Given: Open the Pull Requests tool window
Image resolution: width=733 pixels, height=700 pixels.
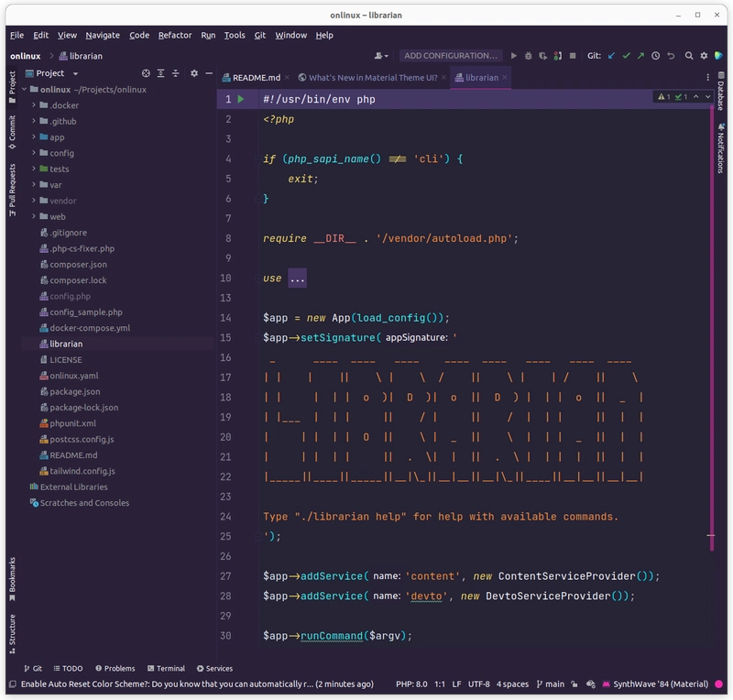Looking at the screenshot, I should pos(12,190).
